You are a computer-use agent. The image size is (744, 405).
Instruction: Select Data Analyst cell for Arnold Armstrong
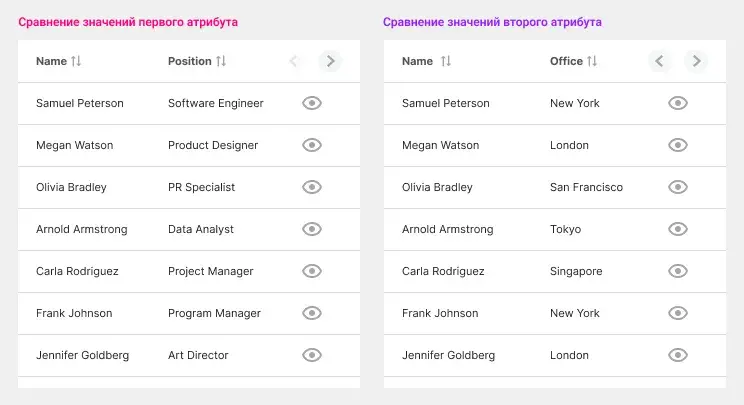click(201, 229)
